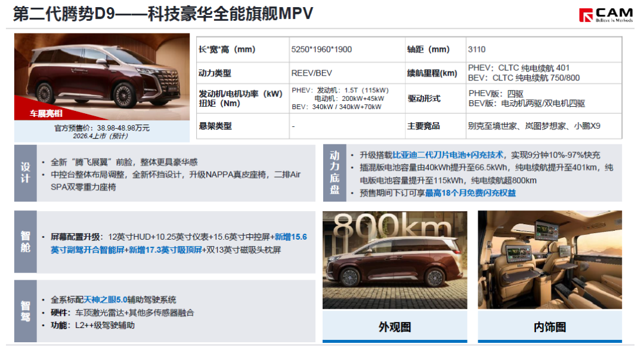
Task: Click the CAM logo in the corner
Action: click(605, 15)
